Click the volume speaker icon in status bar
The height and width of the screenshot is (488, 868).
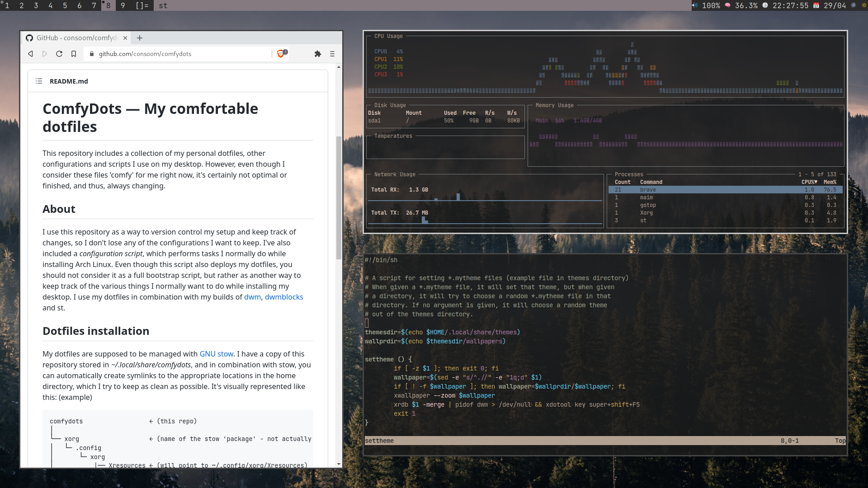coord(695,5)
